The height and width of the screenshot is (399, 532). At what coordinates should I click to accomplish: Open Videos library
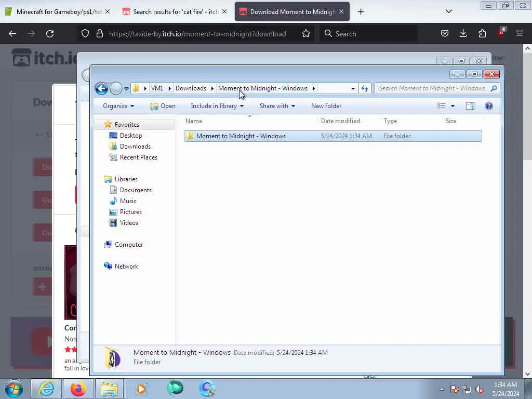point(129,222)
